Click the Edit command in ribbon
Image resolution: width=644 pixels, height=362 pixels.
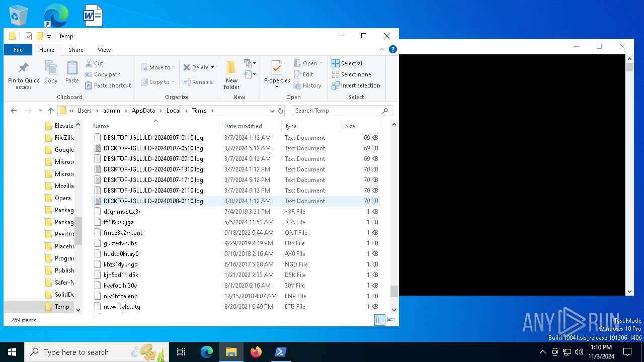tap(304, 74)
